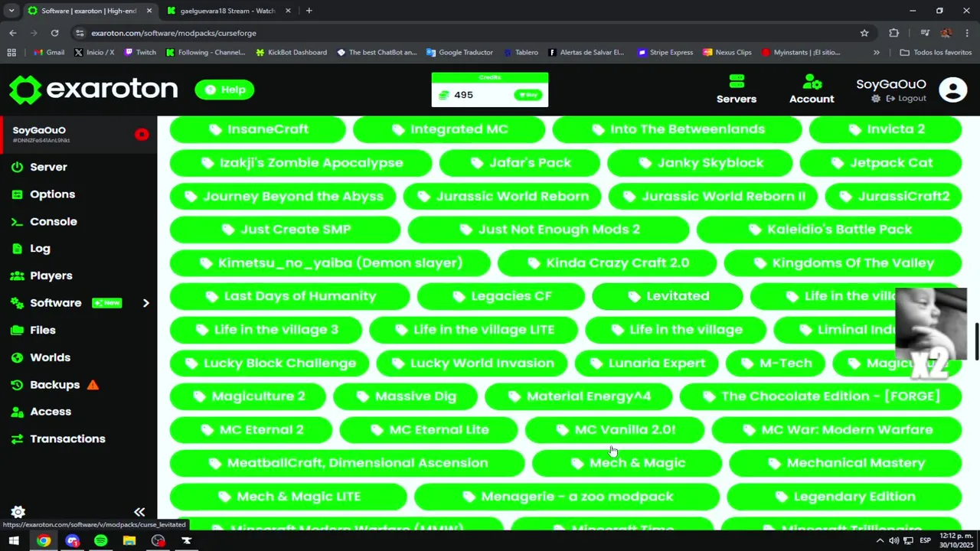980x551 pixels.
Task: Click the exaroton logo
Action: tap(93, 90)
